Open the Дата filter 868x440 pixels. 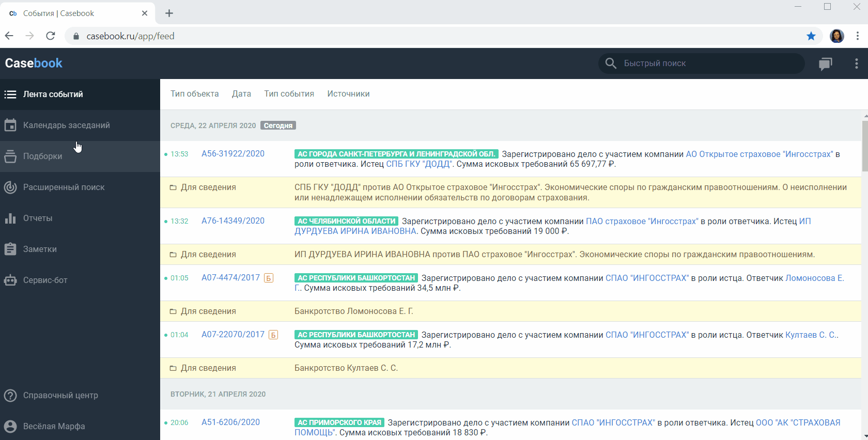[x=241, y=93]
